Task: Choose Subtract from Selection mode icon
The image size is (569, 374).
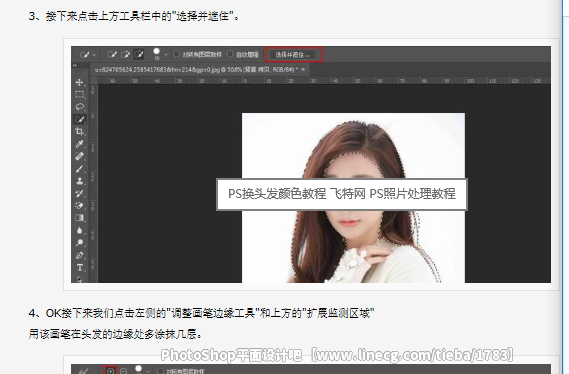Action: (139, 54)
